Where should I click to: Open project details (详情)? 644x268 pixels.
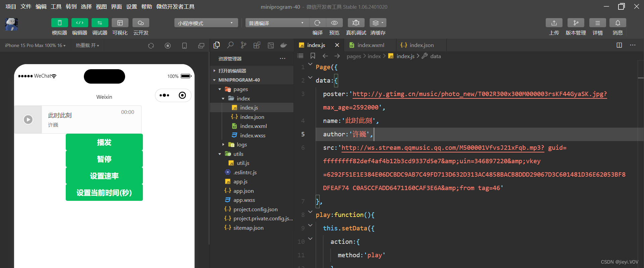click(598, 23)
